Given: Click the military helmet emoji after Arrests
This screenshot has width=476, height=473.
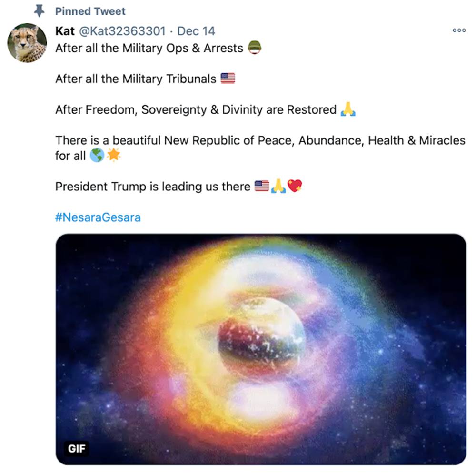Looking at the screenshot, I should (255, 47).
